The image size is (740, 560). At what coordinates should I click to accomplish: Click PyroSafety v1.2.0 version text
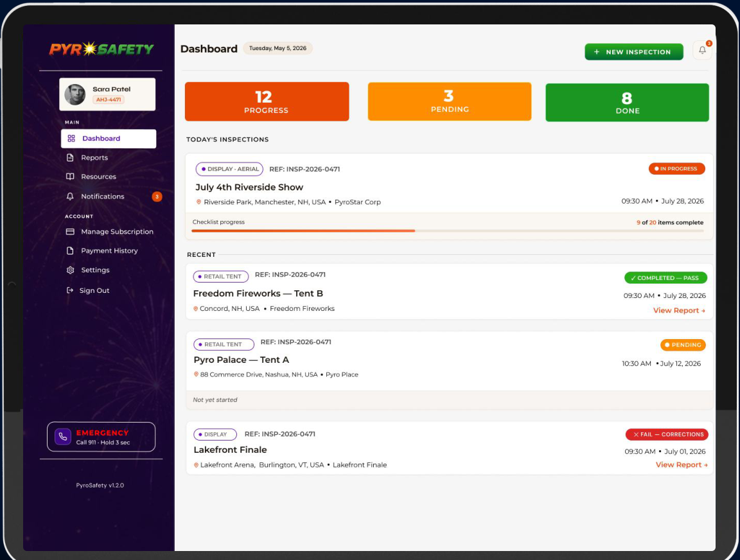(x=100, y=485)
